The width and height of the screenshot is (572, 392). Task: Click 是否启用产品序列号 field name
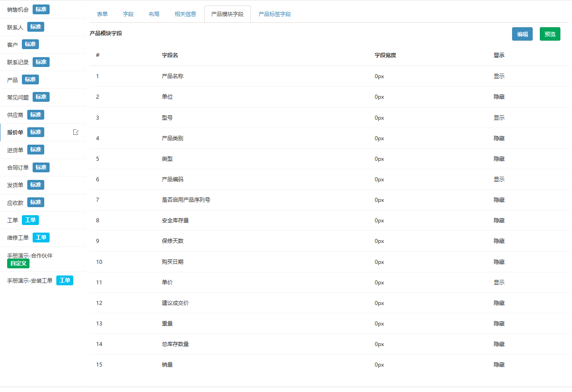pyautogui.click(x=186, y=200)
